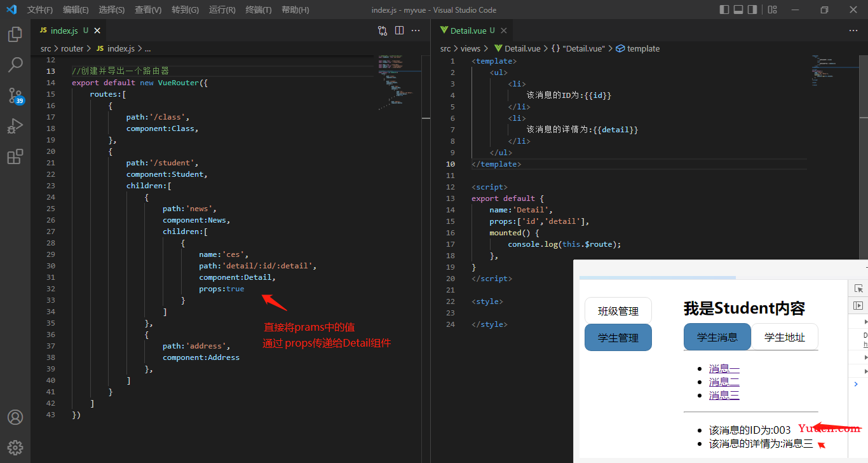Select the 学生消息 tab in preview
The width and height of the screenshot is (868, 463).
[717, 337]
